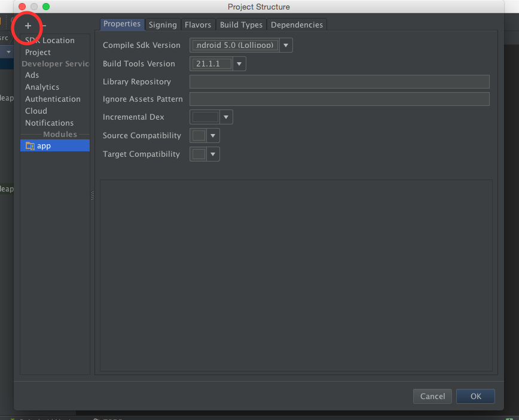Switch to Build Types tab
The height and width of the screenshot is (420, 519).
pos(241,25)
